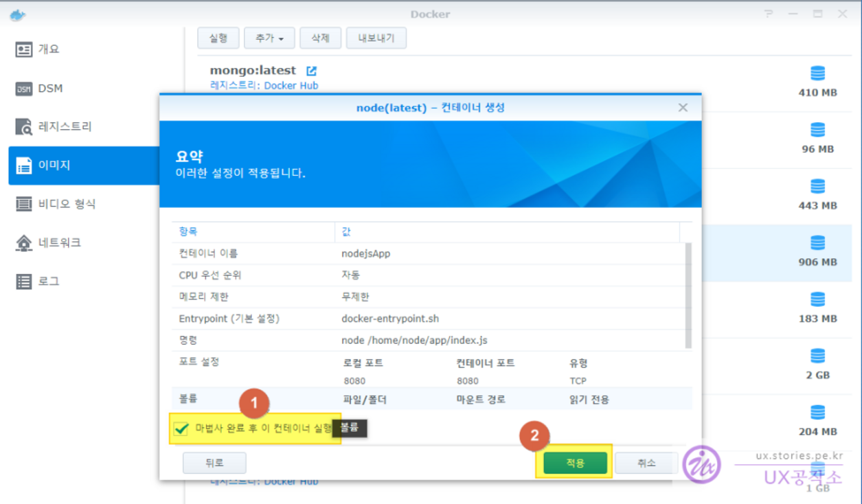Image resolution: width=862 pixels, height=504 pixels.
Task: Click the 내보내기 export toolbar button
Action: pos(376,38)
